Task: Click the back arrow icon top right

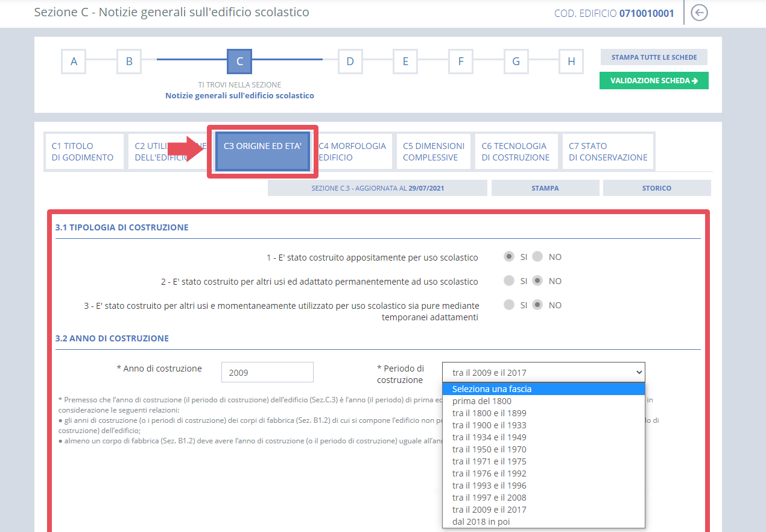Action: tap(698, 12)
